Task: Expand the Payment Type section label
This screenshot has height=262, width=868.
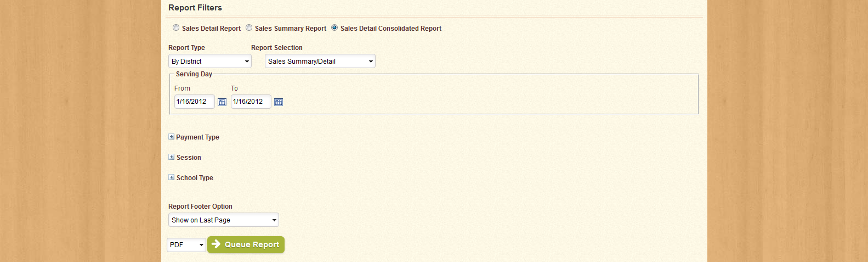Action: tap(197, 137)
